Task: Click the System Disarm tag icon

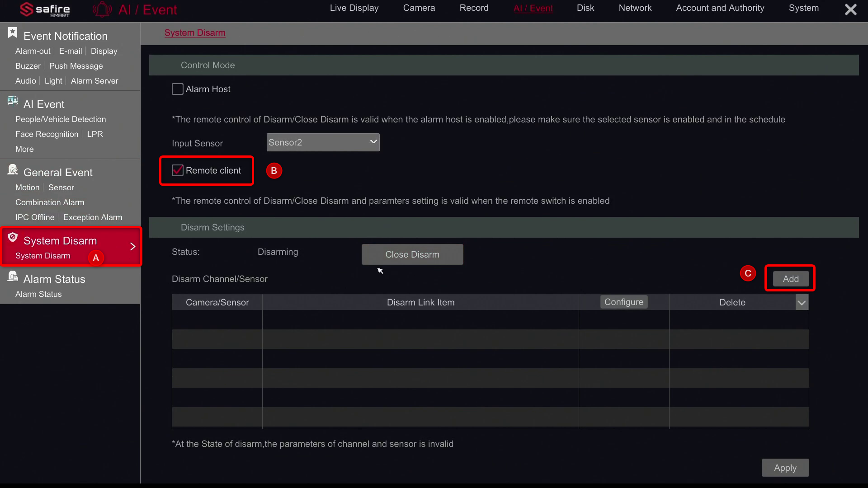Action: (x=12, y=236)
